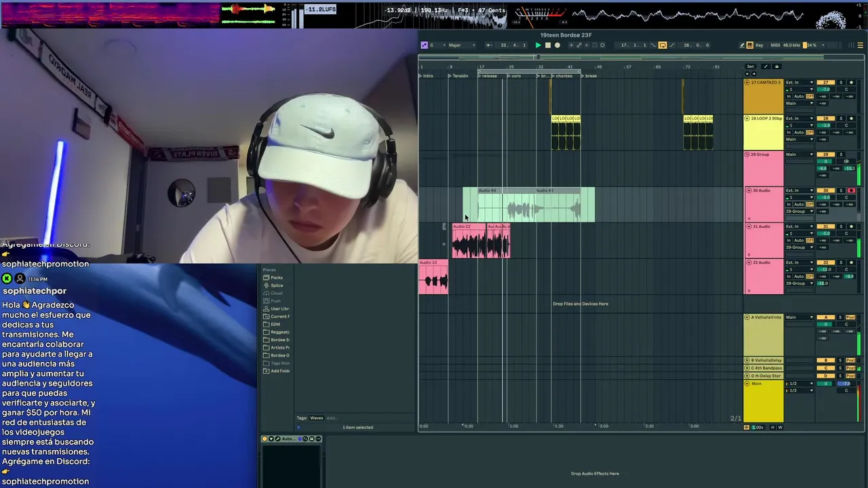Toggle the Punch-In switch icon
868x488 pixels.
[x=653, y=45]
